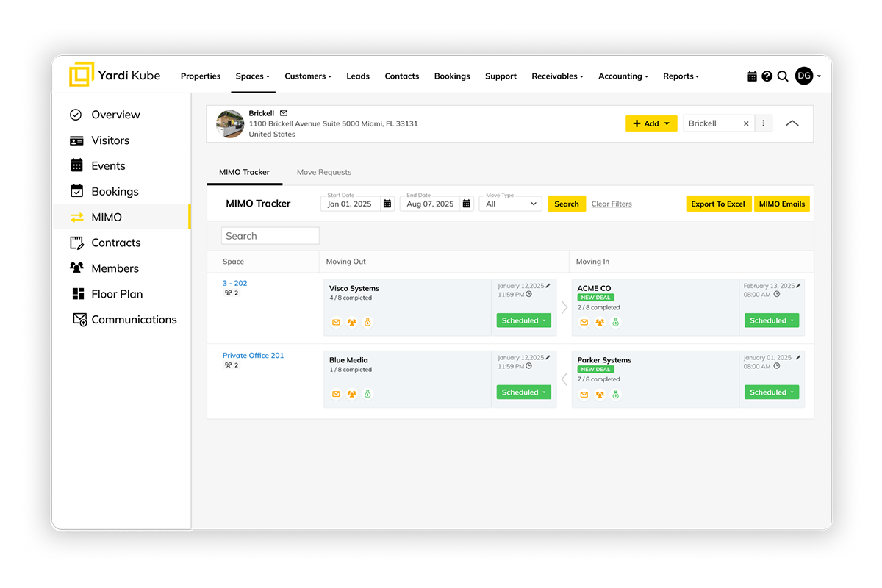Click the email icon on Visco Systems card
The width and height of the screenshot is (882, 588).
(336, 323)
